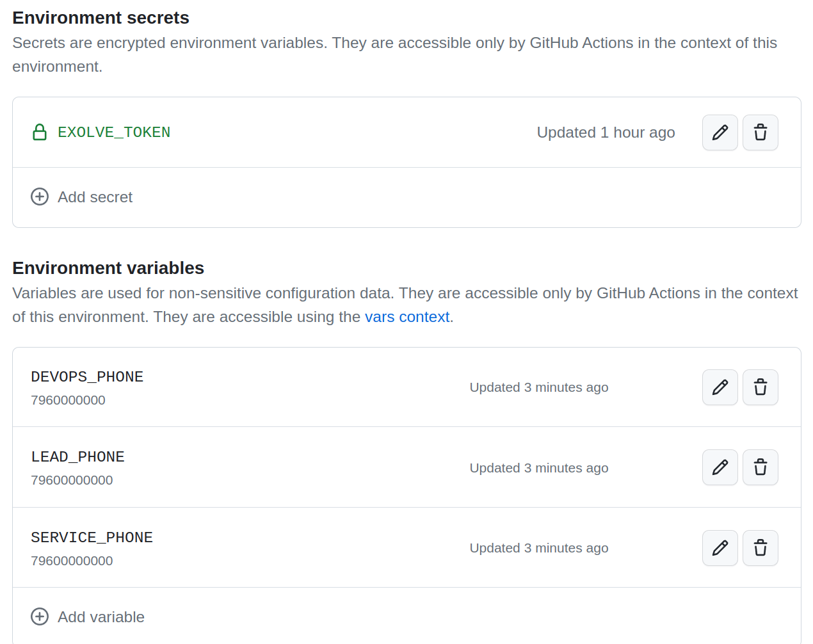The height and width of the screenshot is (644, 813).
Task: Click the DEVOPS_PHONE variable name
Action: pyautogui.click(x=87, y=377)
